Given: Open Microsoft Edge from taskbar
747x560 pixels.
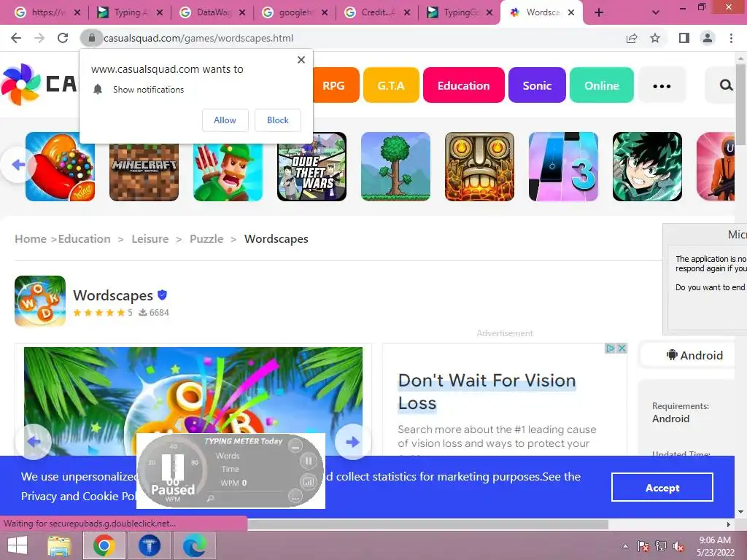Looking at the screenshot, I should pyautogui.click(x=194, y=545).
